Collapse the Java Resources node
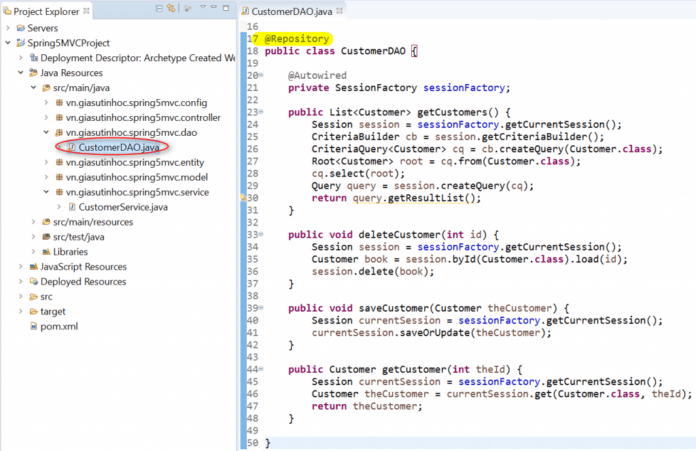 pos(21,73)
